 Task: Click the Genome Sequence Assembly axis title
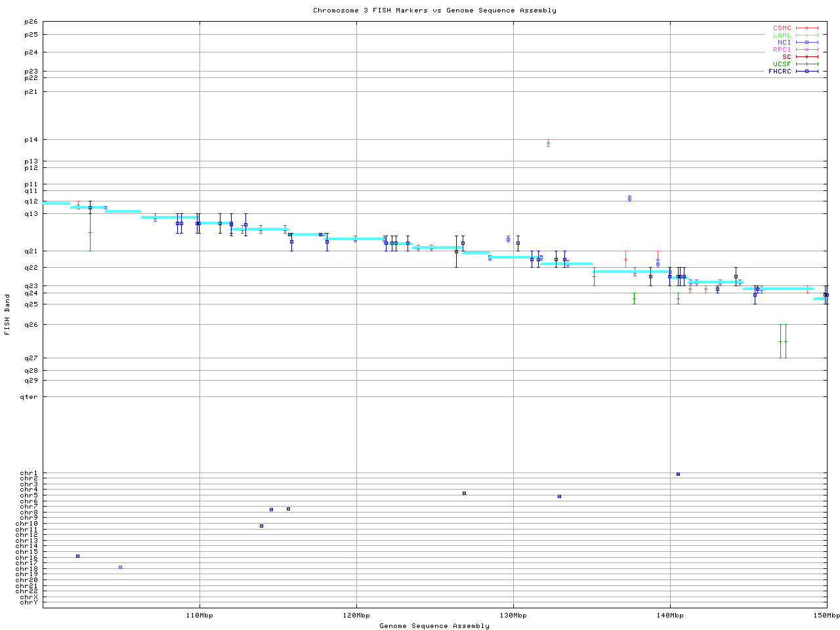pos(434,626)
